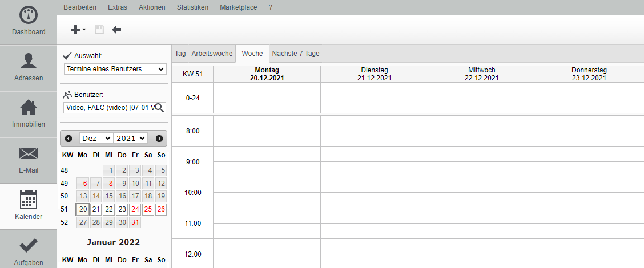Expand the Auswahl dropdown
644x268 pixels.
(x=115, y=69)
